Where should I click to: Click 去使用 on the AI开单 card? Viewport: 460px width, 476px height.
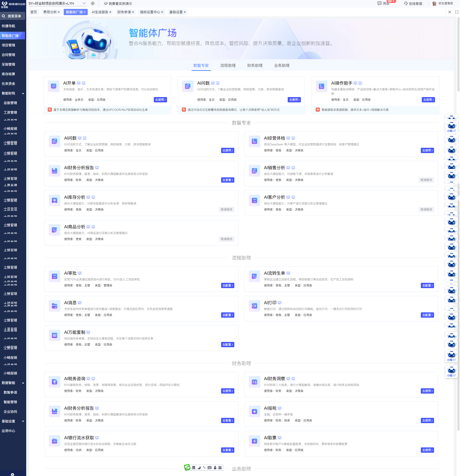pyautogui.click(x=161, y=100)
